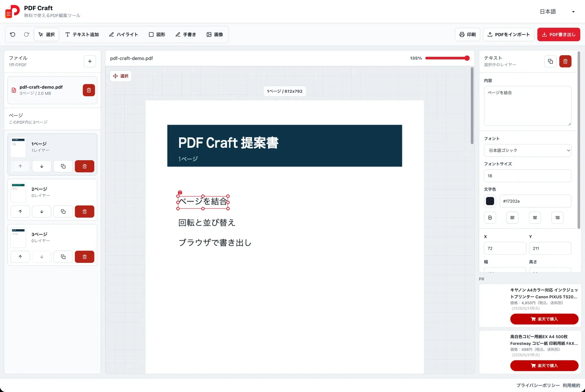
Task: Click the フォントサイズ field showing 18
Action: 527,176
